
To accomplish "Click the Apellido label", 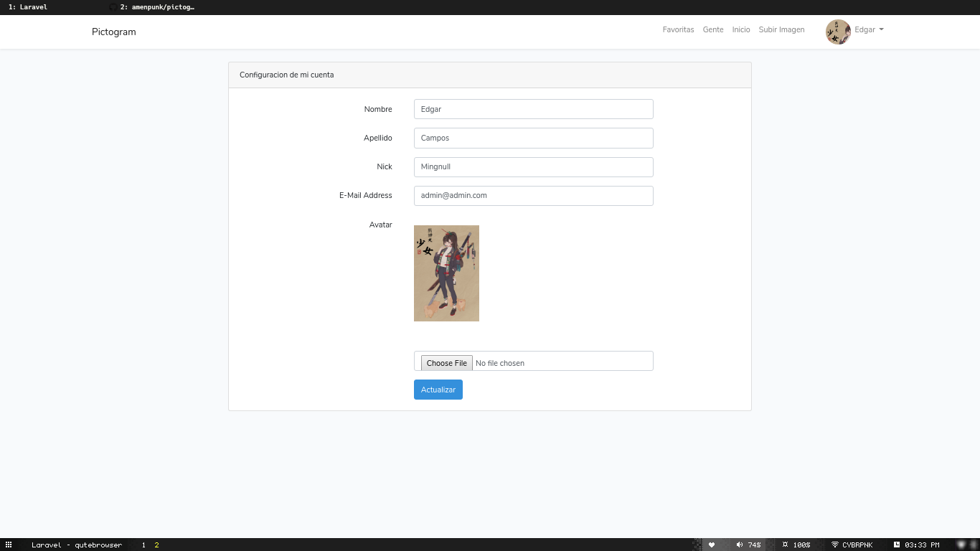I will [x=378, y=138].
